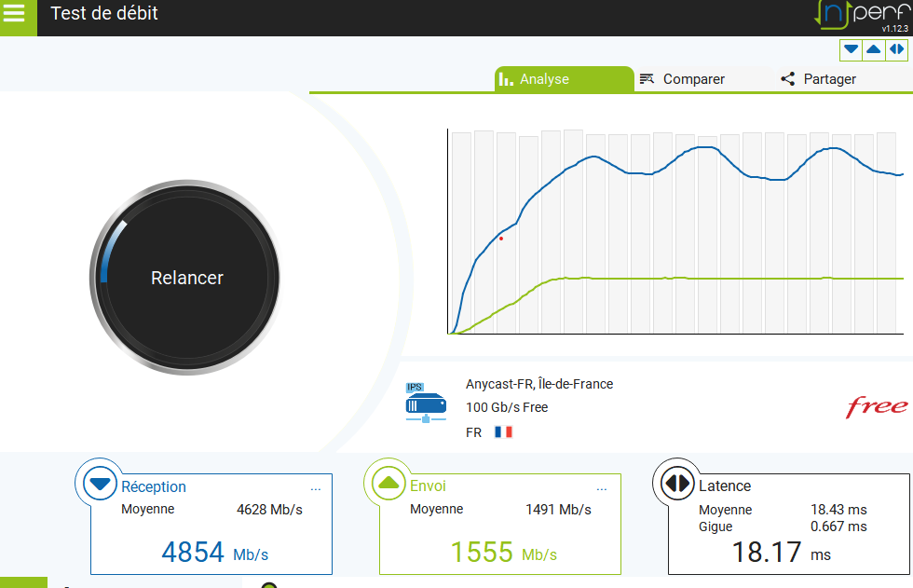913x588 pixels.
Task: Click the Envoi upload arrow icon
Action: 388,483
